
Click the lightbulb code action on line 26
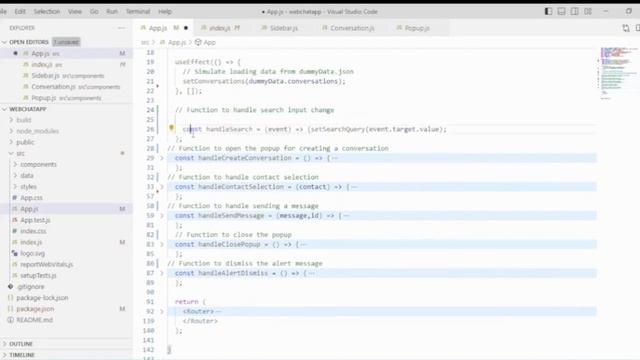click(171, 128)
